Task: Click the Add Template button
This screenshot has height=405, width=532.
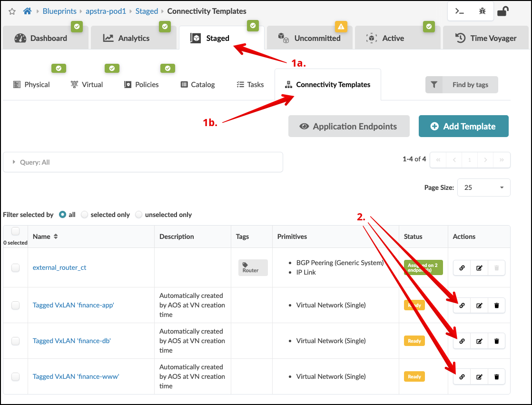Action: pyautogui.click(x=463, y=126)
